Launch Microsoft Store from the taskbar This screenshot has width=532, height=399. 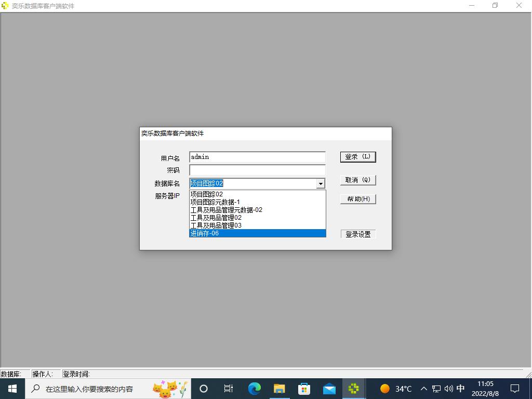tap(304, 389)
